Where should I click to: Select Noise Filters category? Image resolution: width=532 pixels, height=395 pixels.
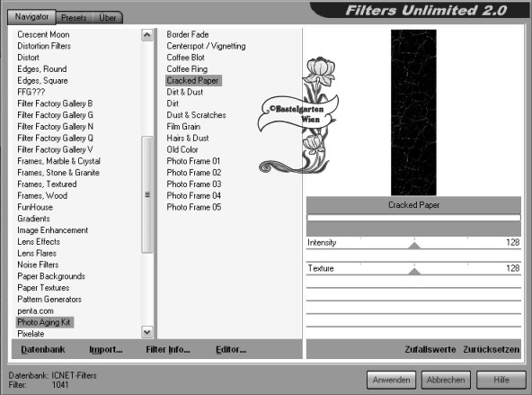pos(38,265)
